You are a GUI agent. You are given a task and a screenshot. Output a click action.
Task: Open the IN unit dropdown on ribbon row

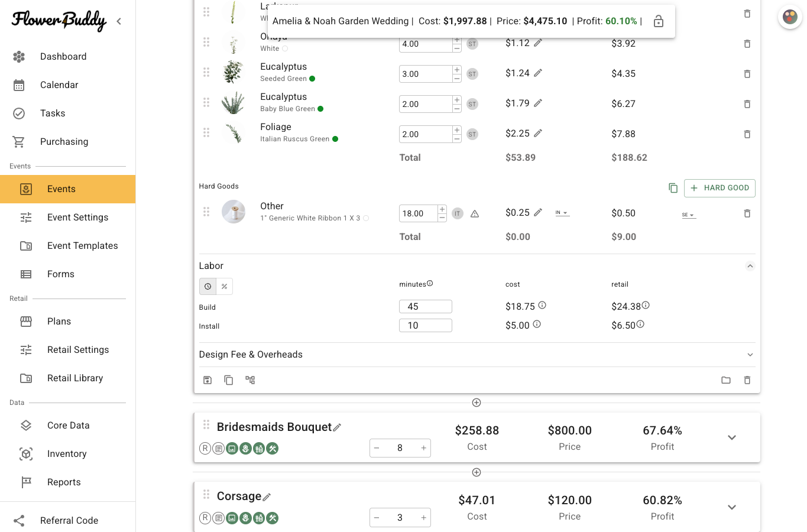[562, 213]
